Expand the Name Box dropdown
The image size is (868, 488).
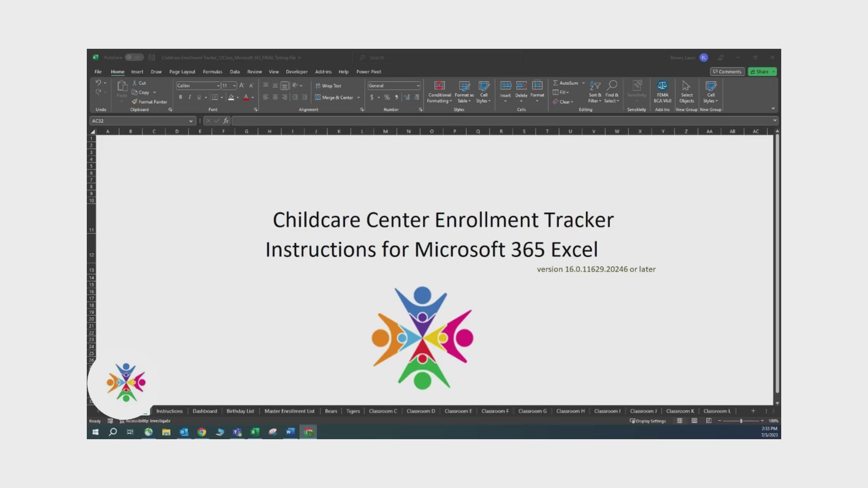191,121
